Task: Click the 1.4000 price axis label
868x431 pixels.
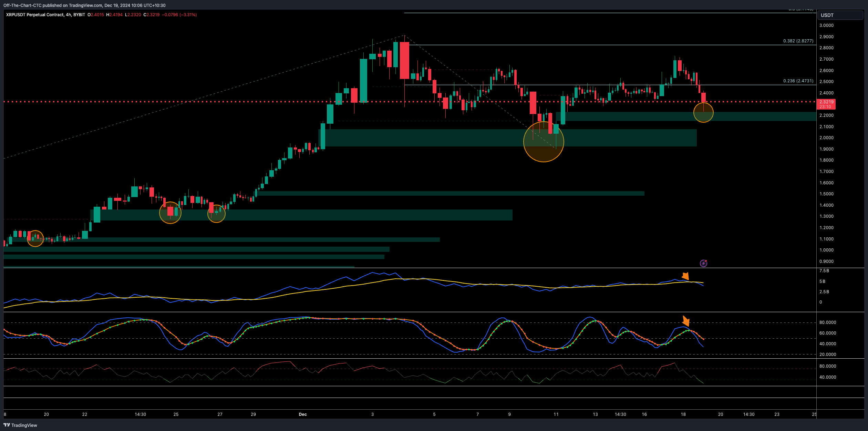Action: coord(826,205)
